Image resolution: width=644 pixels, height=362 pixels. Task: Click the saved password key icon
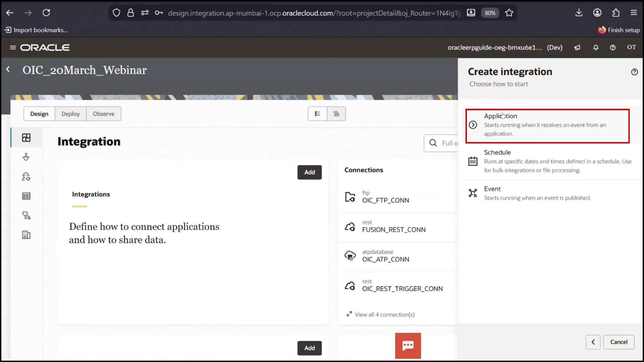pyautogui.click(x=159, y=13)
